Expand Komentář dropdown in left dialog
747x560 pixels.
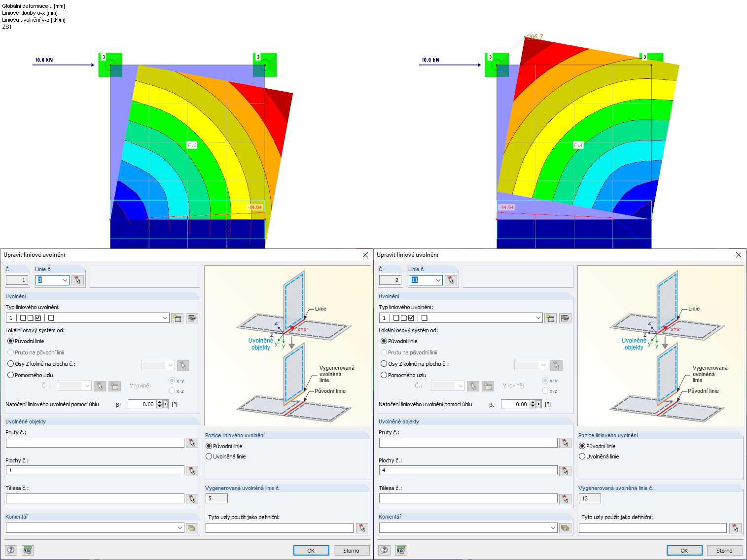tap(180, 527)
